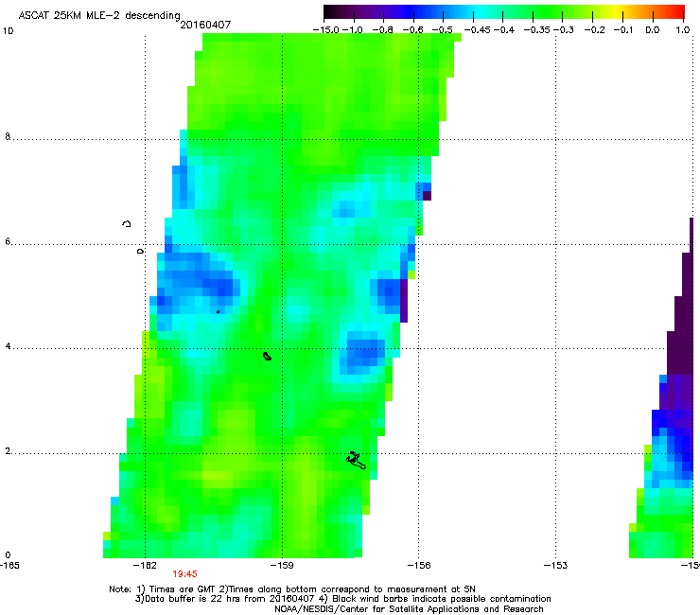Click the longitude label -159
This screenshot has width=700, height=615.
(282, 566)
